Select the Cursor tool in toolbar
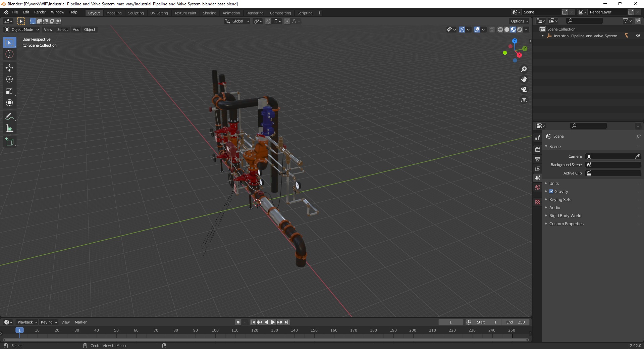This screenshot has height=349, width=644. (9, 54)
